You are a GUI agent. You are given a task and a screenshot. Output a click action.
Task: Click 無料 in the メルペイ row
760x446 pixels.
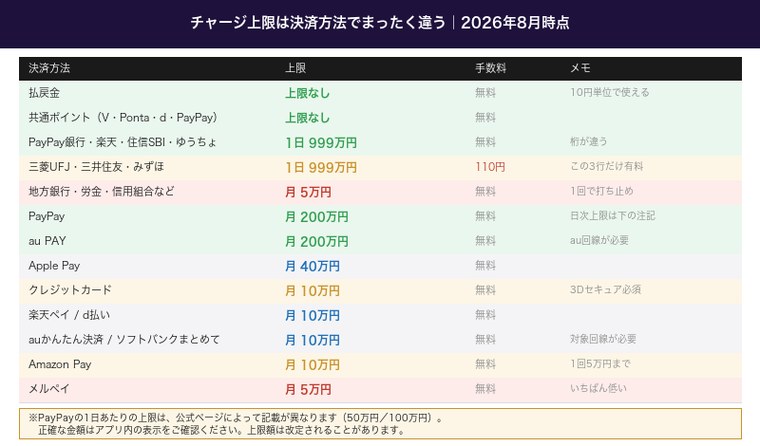[x=485, y=389]
